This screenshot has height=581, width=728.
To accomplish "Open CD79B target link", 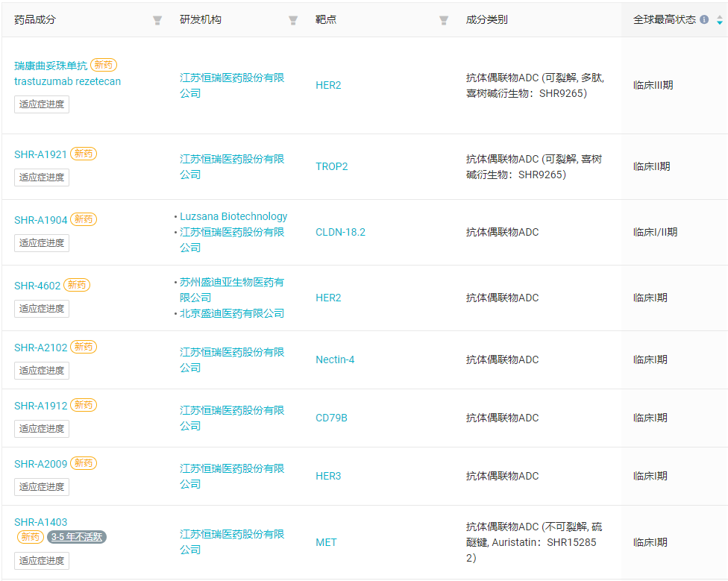I will click(x=331, y=418).
